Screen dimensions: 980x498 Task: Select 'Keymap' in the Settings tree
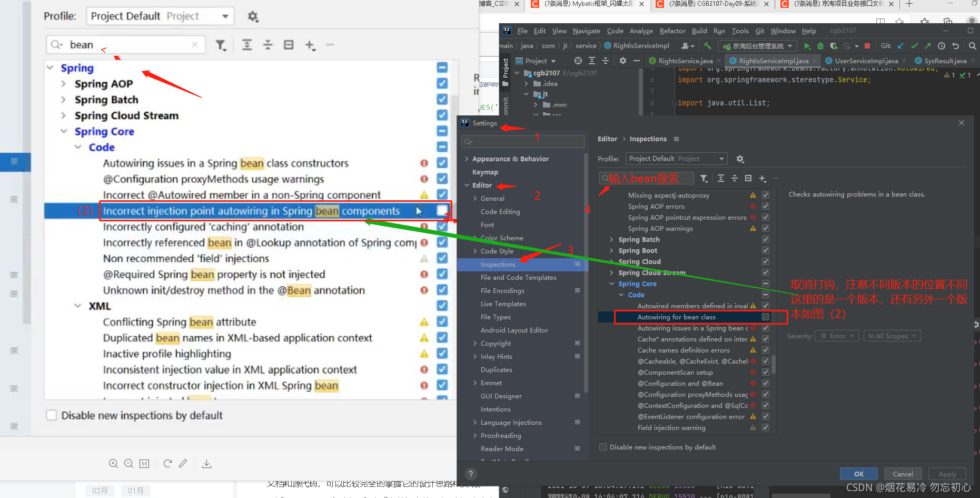[485, 172]
